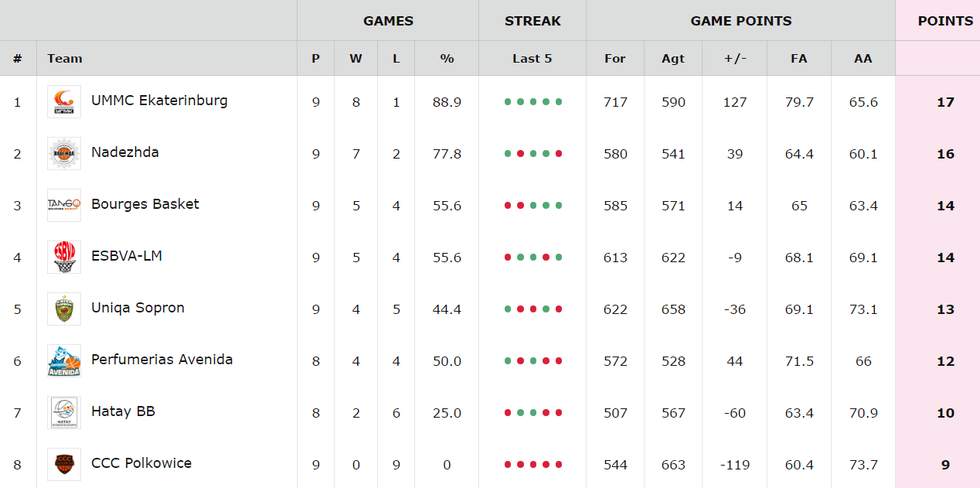The height and width of the screenshot is (488, 980).
Task: Click Nadezhda's second red streak dot
Action: tap(559, 154)
